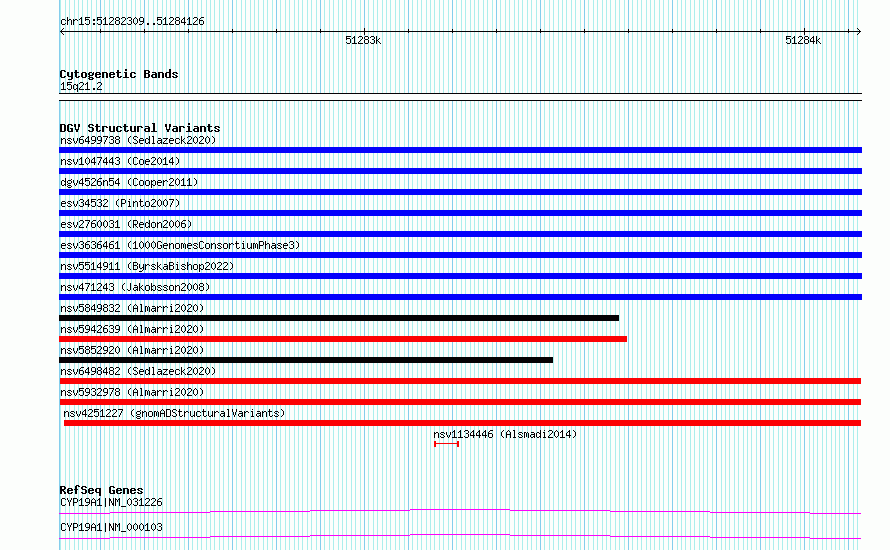The height and width of the screenshot is (550, 890).
Task: Click the left scroll arrow on ruler
Action: pos(62,32)
